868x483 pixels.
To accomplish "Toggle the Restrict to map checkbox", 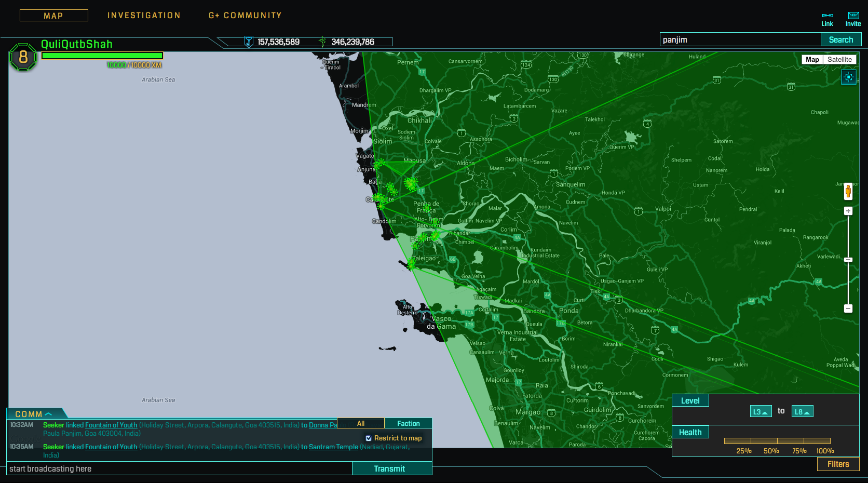I will (369, 438).
